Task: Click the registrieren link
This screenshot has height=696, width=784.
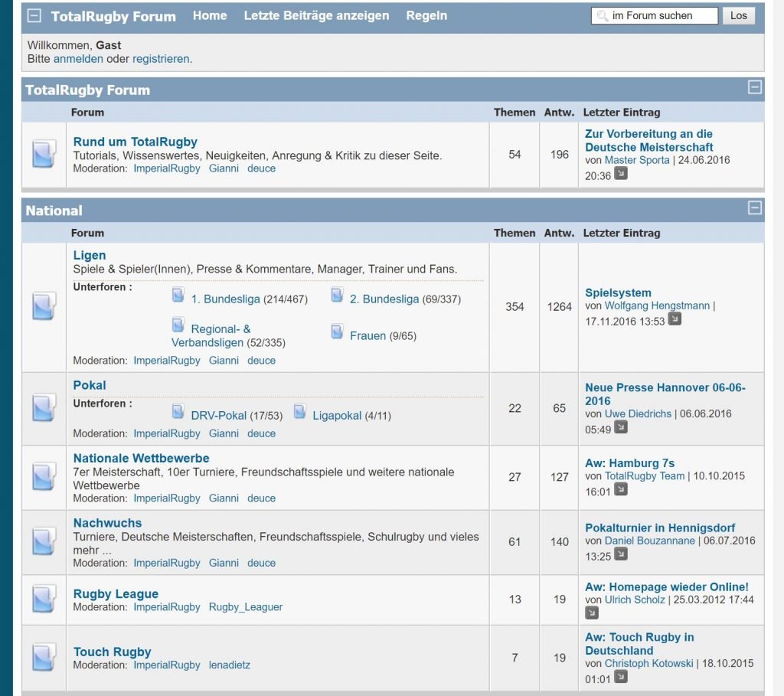Action: [161, 59]
